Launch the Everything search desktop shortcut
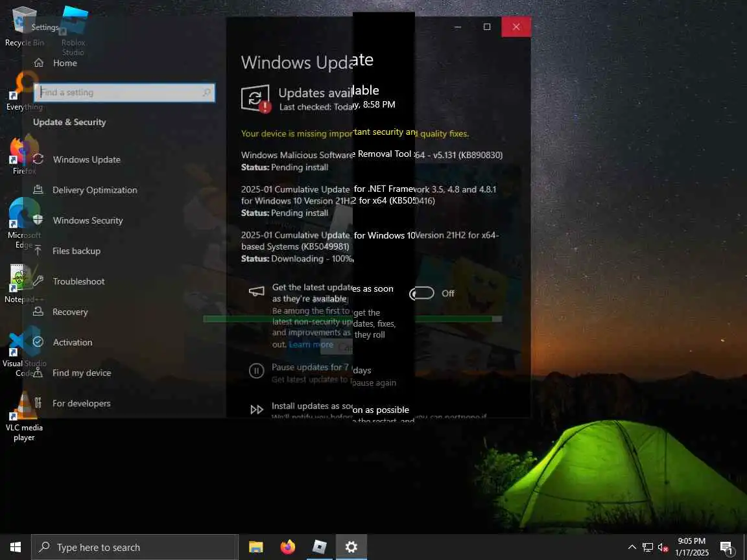 point(24,91)
